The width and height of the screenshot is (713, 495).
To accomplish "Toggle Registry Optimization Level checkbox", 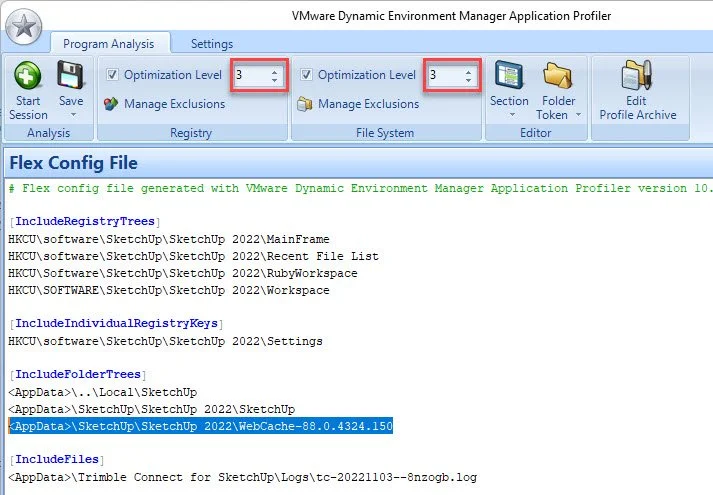I will pyautogui.click(x=112, y=75).
